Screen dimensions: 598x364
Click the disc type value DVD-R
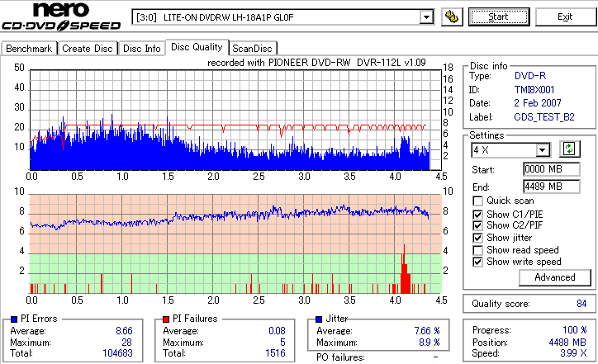pyautogui.click(x=530, y=76)
